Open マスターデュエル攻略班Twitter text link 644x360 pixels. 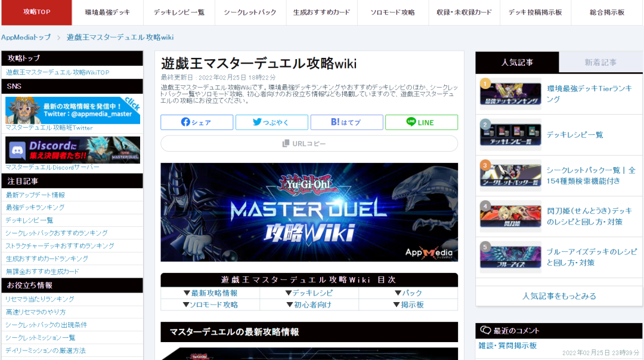pos(49,128)
